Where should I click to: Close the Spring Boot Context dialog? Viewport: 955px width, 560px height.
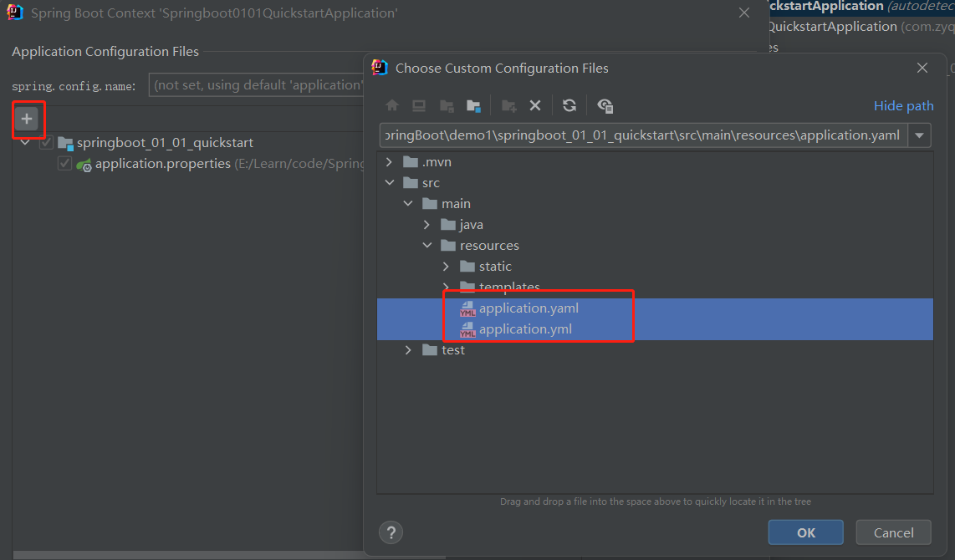click(x=744, y=13)
